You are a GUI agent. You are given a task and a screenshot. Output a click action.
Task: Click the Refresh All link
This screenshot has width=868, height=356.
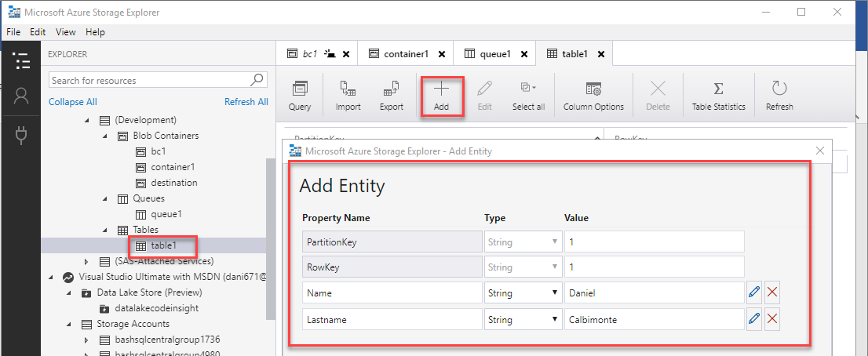point(246,102)
